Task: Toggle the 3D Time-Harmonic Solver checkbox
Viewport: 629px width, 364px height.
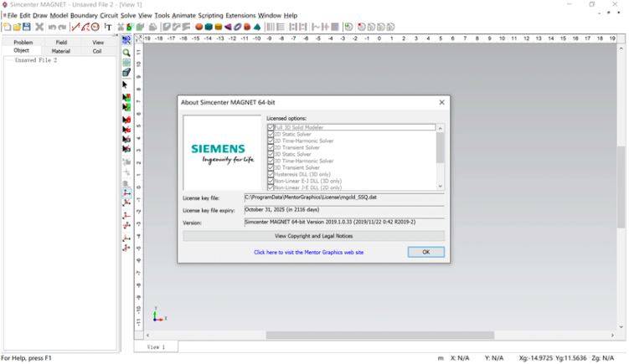Action: pyautogui.click(x=271, y=161)
